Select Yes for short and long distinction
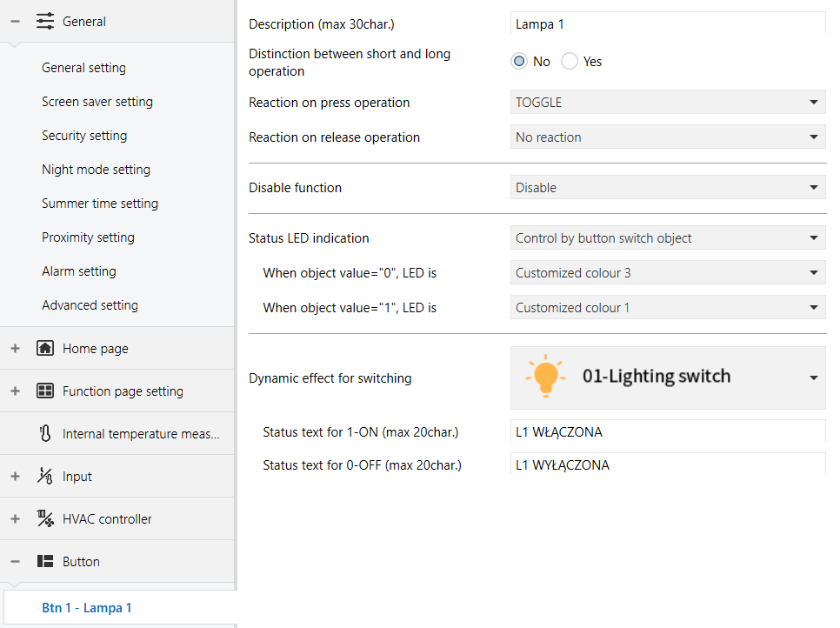This screenshot has height=628, width=840. 570,62
